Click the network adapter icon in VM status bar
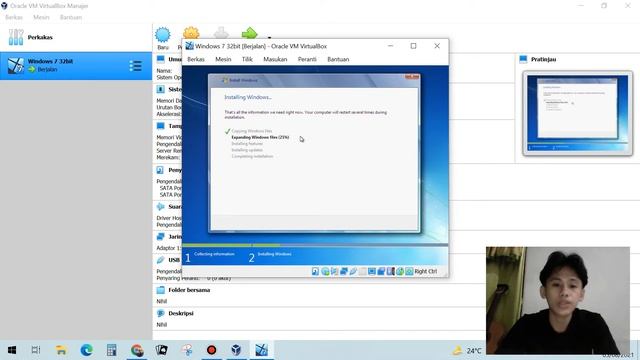The width and height of the screenshot is (640, 360). (344, 271)
